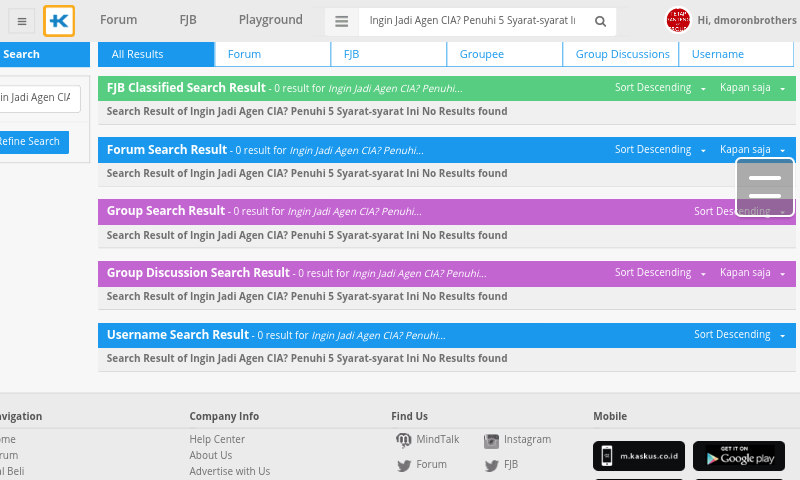This screenshot has width=800, height=480.
Task: Click the Kaskus logo icon
Action: tap(59, 21)
